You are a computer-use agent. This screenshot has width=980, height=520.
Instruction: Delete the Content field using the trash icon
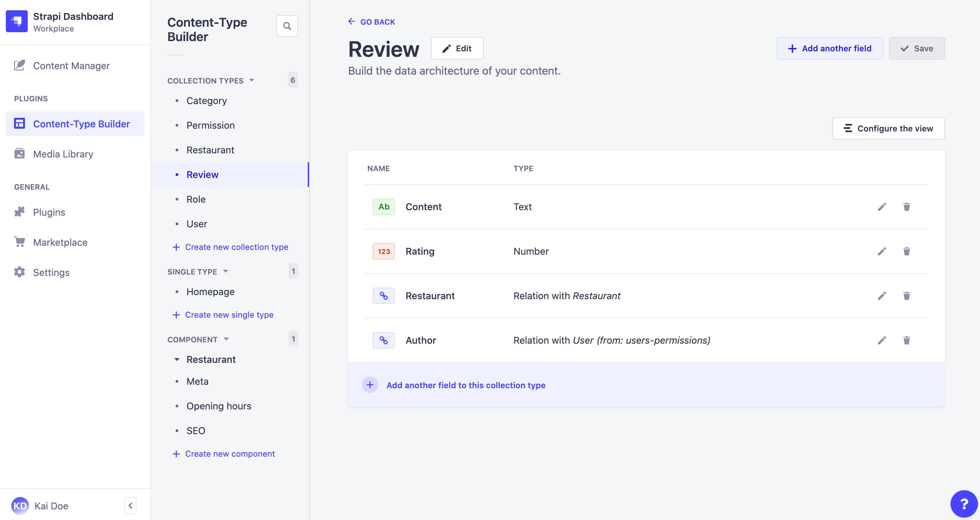click(x=906, y=206)
